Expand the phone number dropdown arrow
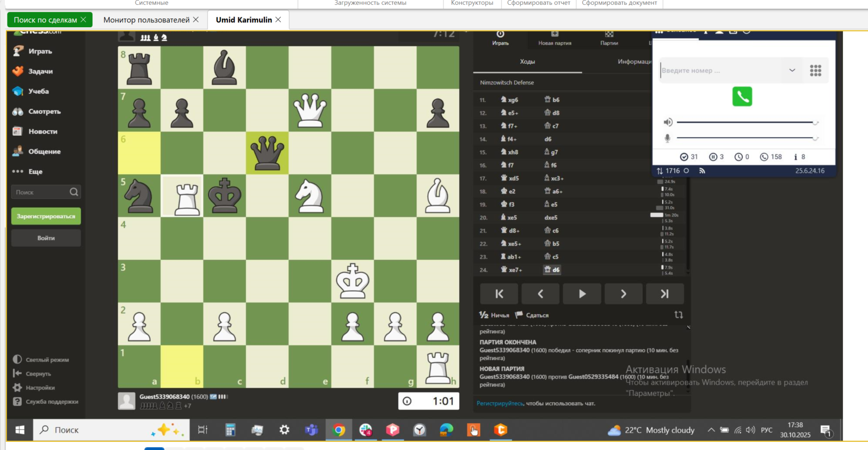 pos(792,70)
